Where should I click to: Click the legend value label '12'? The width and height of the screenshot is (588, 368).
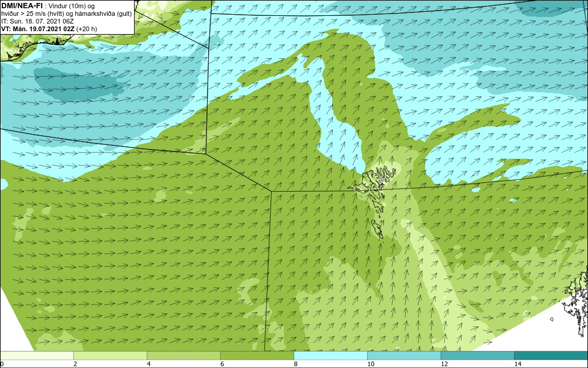[444, 364]
